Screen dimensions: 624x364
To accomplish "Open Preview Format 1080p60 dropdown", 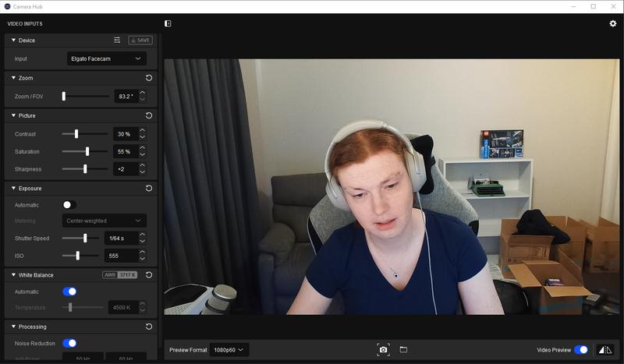I will click(229, 350).
